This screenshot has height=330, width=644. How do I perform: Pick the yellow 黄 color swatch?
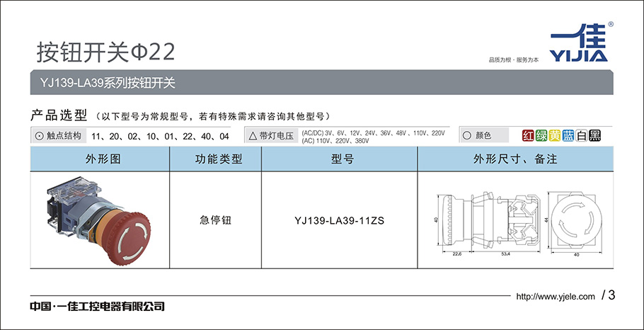coord(554,135)
